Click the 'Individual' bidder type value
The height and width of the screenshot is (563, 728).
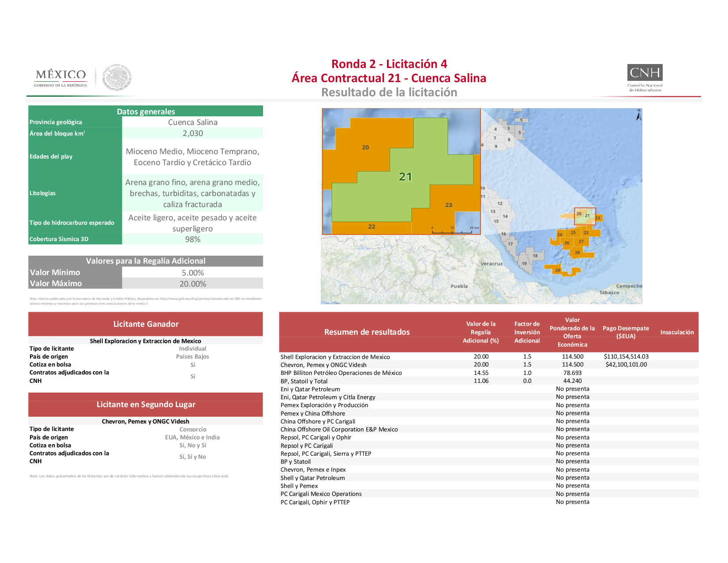pos(193,348)
